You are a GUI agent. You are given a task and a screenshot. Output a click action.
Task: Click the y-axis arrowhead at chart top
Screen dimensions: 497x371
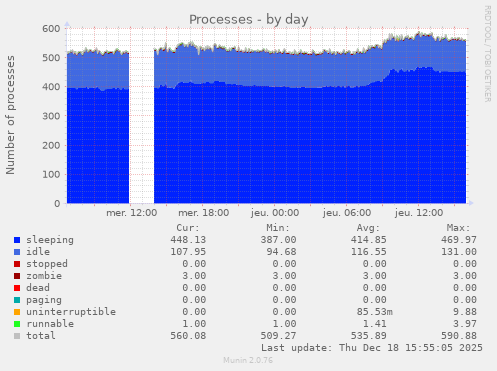click(67, 24)
